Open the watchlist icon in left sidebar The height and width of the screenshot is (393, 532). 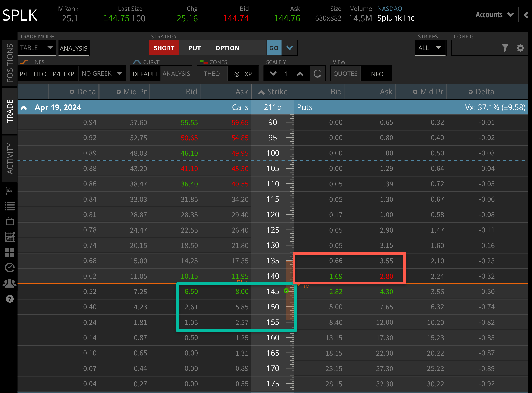10,206
